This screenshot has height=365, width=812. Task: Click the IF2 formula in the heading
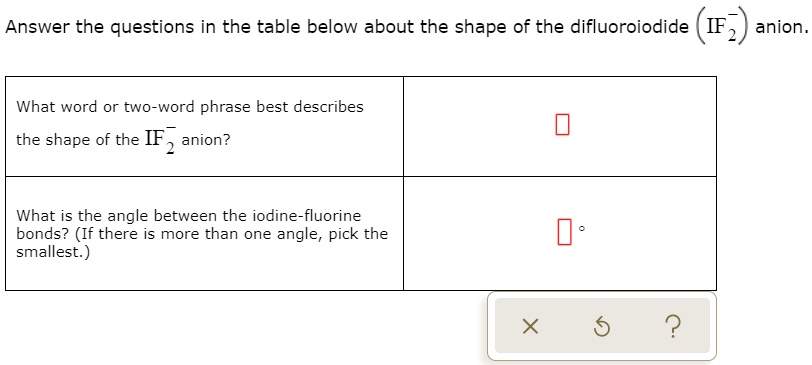(722, 27)
